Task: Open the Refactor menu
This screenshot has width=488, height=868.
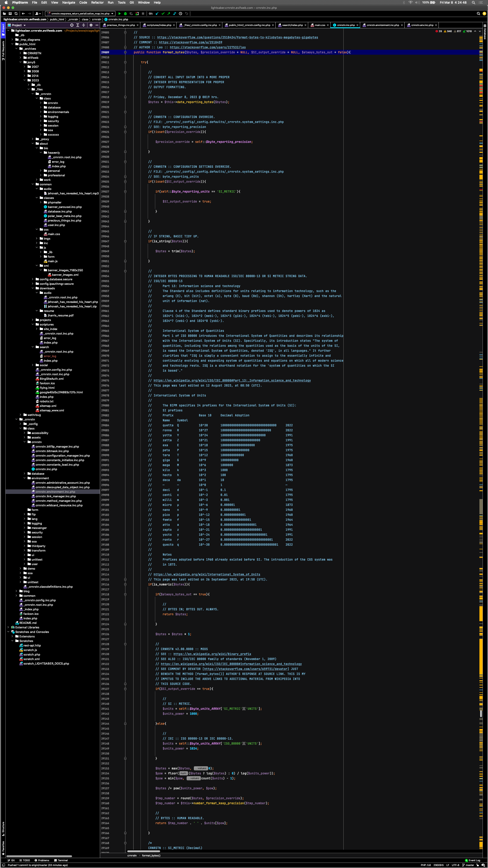Action: 97,2
